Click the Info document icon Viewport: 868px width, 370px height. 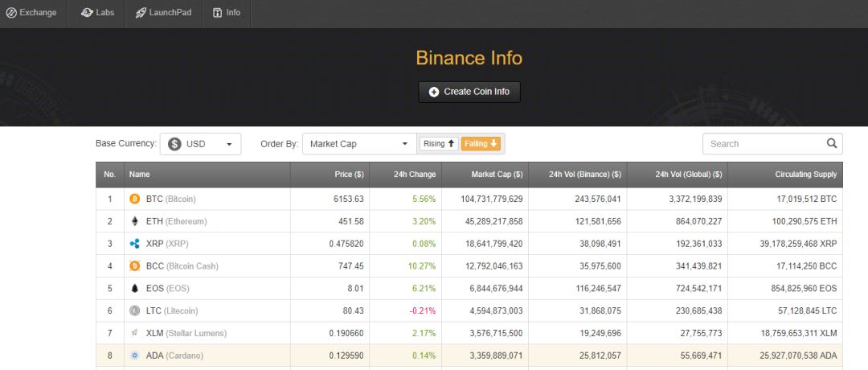pyautogui.click(x=218, y=12)
